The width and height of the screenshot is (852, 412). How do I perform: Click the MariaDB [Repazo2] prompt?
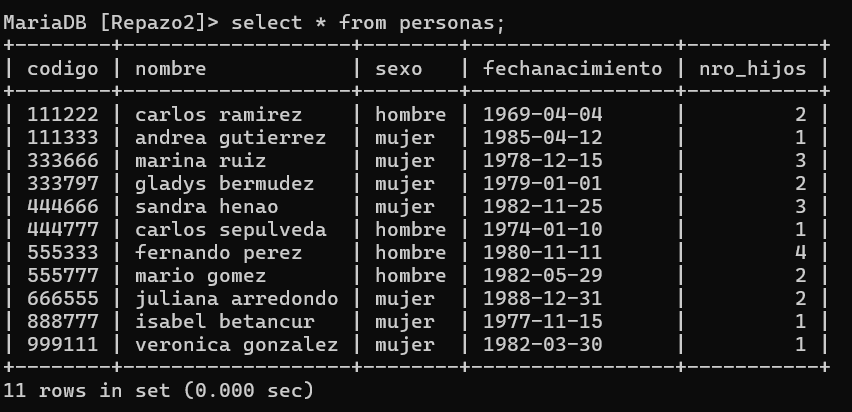tap(111, 23)
